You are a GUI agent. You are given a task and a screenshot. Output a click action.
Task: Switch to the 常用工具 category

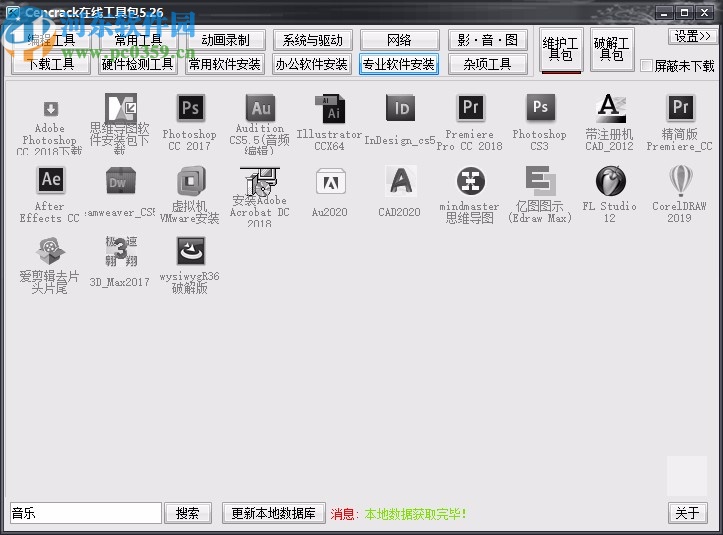[138, 40]
